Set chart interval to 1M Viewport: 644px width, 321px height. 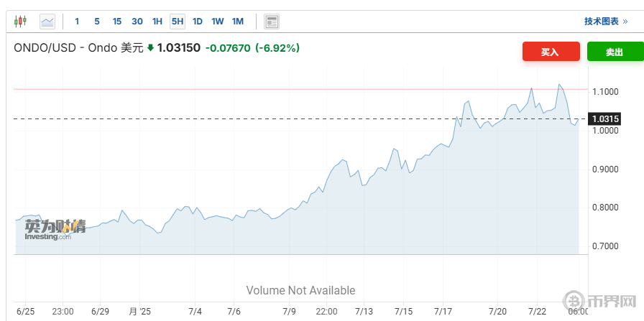(x=238, y=22)
